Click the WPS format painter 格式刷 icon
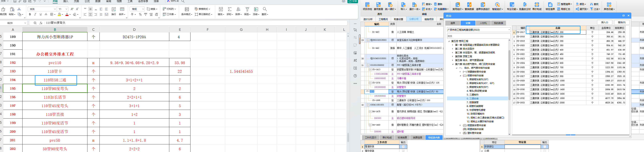This screenshot has height=152, width=644. [x=3, y=9]
